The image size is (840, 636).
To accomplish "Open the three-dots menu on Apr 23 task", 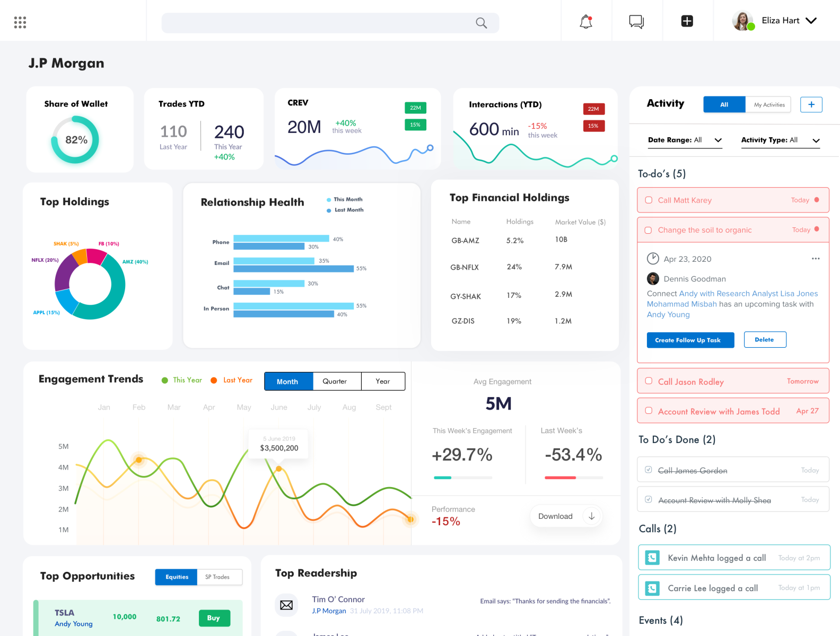I will click(x=816, y=259).
